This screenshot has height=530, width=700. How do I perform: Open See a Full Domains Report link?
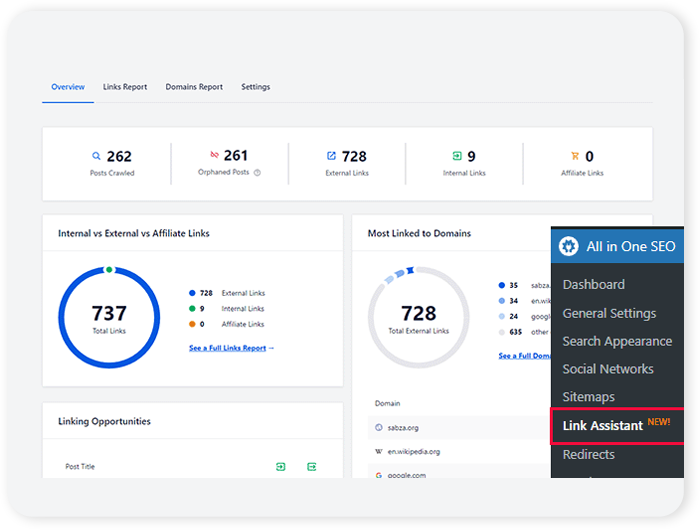[525, 356]
